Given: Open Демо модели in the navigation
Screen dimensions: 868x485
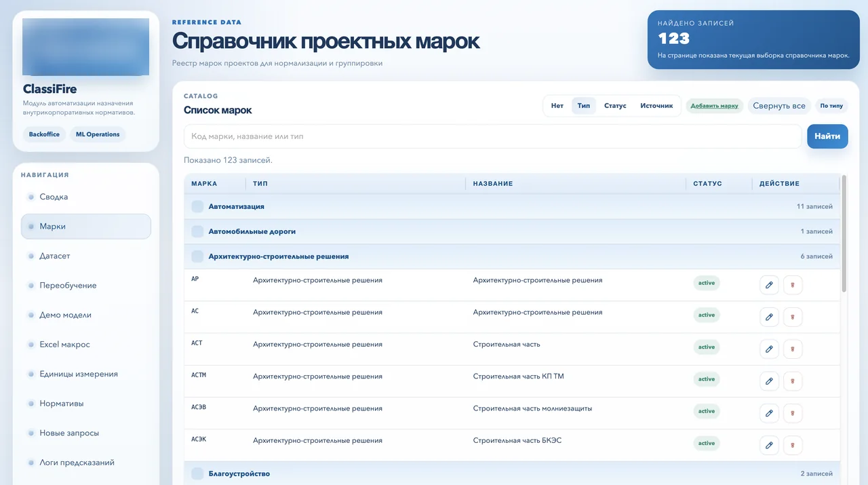Looking at the screenshot, I should [x=86, y=315].
